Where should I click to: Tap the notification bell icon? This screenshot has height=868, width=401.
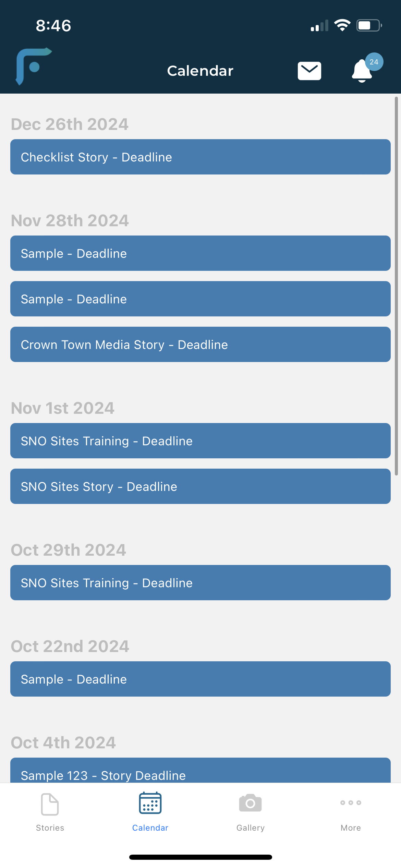(362, 71)
